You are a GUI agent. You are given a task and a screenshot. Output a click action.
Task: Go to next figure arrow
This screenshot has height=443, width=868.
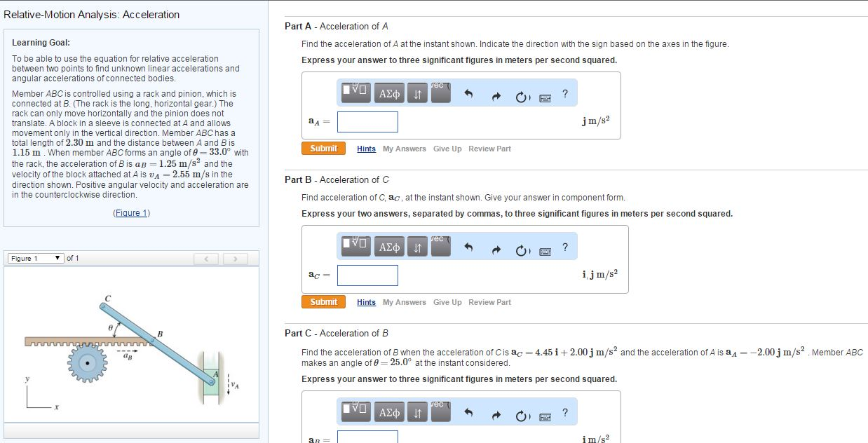pos(236,259)
